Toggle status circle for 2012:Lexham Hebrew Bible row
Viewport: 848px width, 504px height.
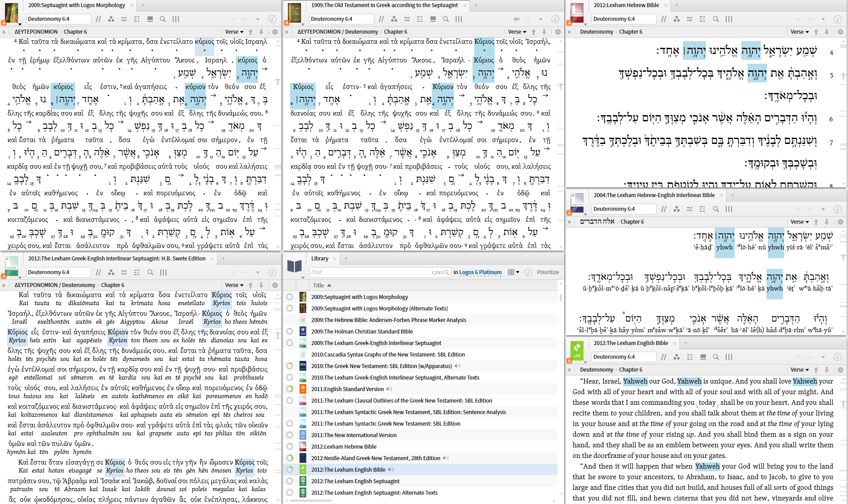(x=290, y=446)
